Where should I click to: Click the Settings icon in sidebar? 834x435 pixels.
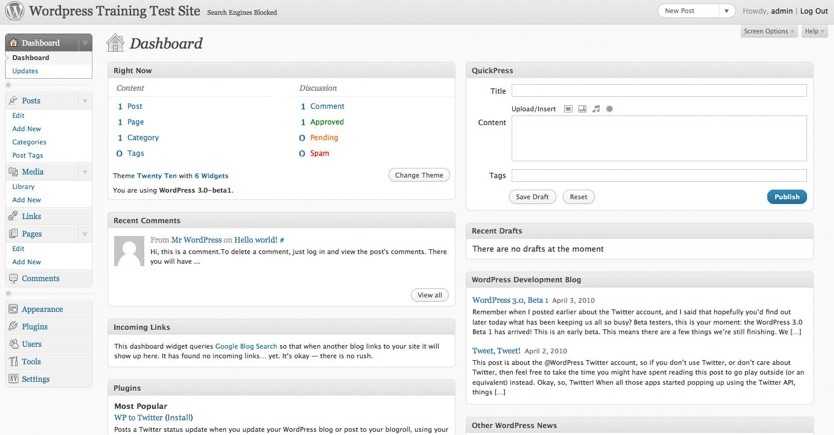(13, 379)
